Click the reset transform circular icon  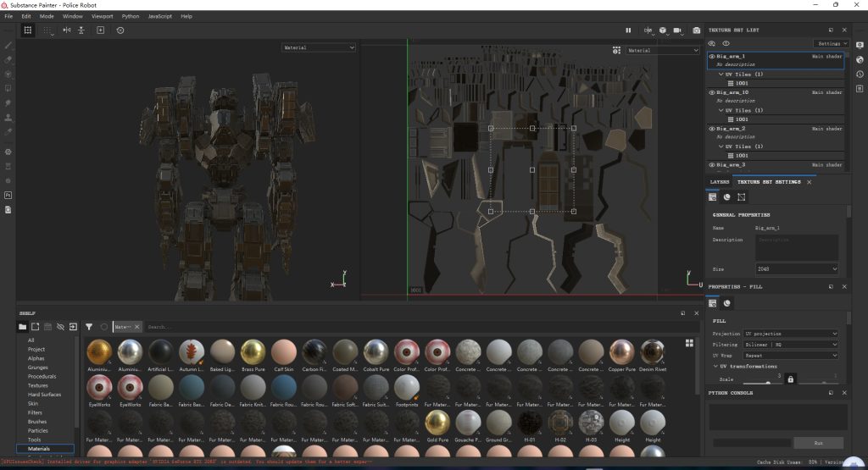coord(120,30)
